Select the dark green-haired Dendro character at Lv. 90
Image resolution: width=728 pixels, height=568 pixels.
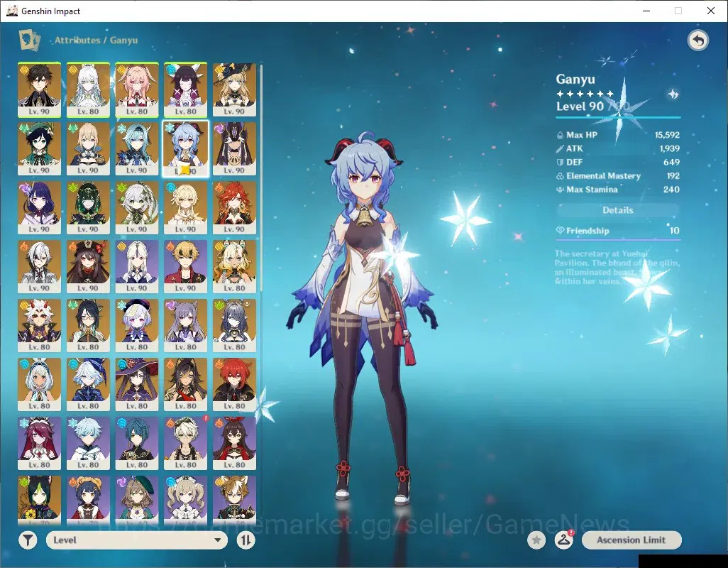click(88, 207)
